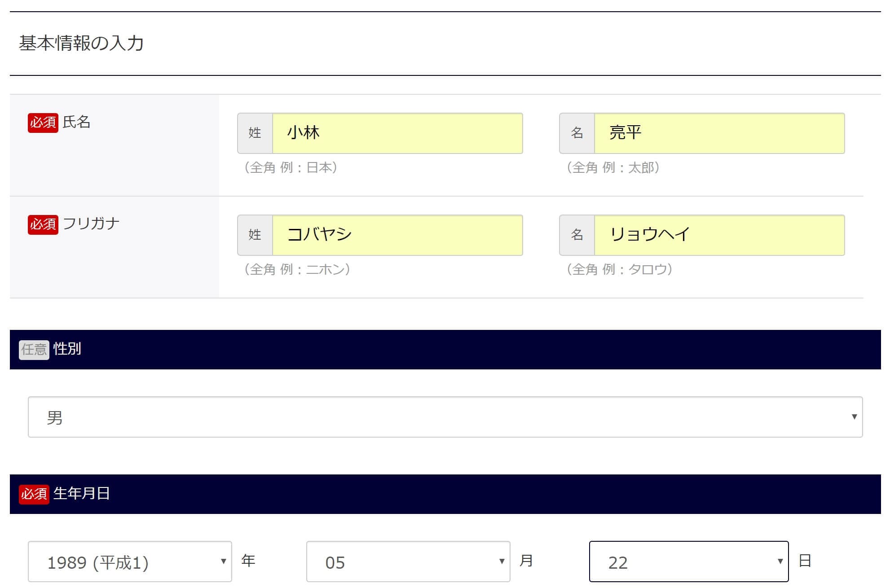The image size is (890, 588).
Task: Open the gender dropdown showing 男
Action: pyautogui.click(x=445, y=417)
